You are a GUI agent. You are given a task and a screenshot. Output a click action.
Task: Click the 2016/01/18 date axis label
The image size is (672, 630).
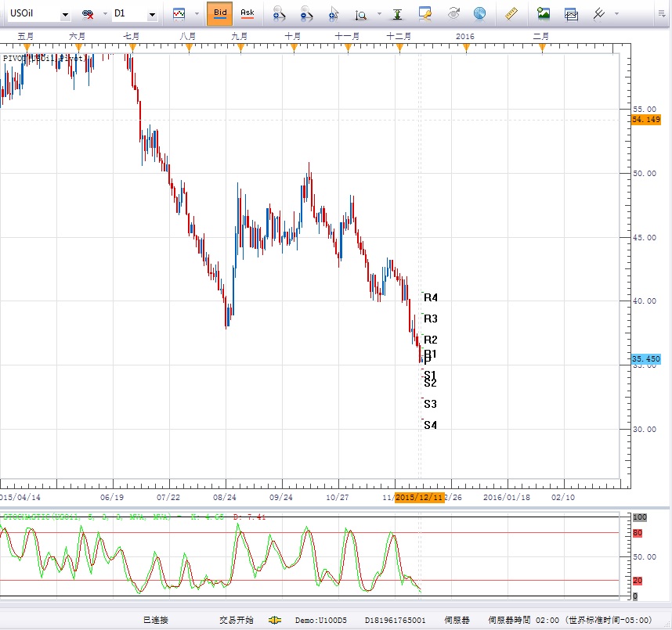coord(507,497)
